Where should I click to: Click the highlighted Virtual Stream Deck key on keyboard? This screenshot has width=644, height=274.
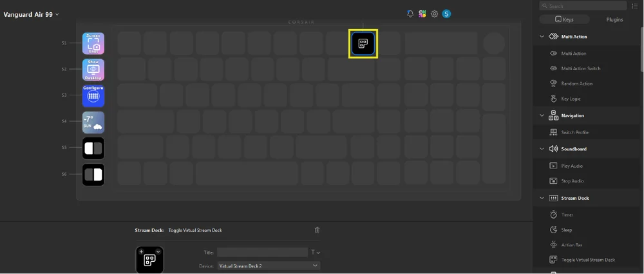tap(363, 44)
